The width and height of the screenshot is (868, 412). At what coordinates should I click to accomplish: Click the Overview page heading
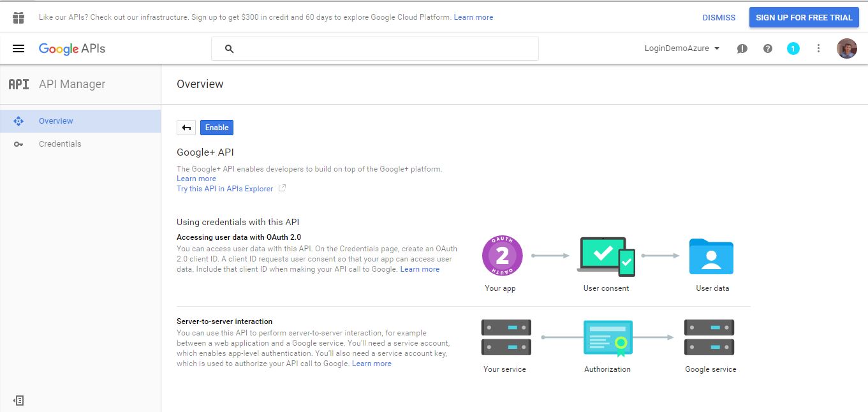point(200,84)
